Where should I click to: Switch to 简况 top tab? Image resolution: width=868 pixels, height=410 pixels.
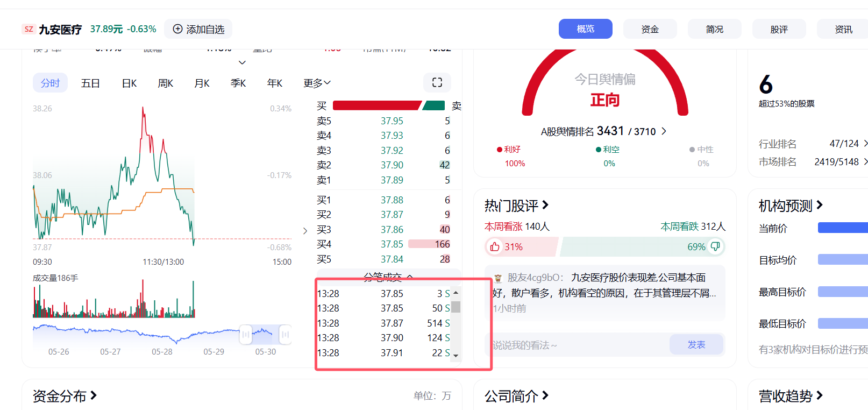715,29
